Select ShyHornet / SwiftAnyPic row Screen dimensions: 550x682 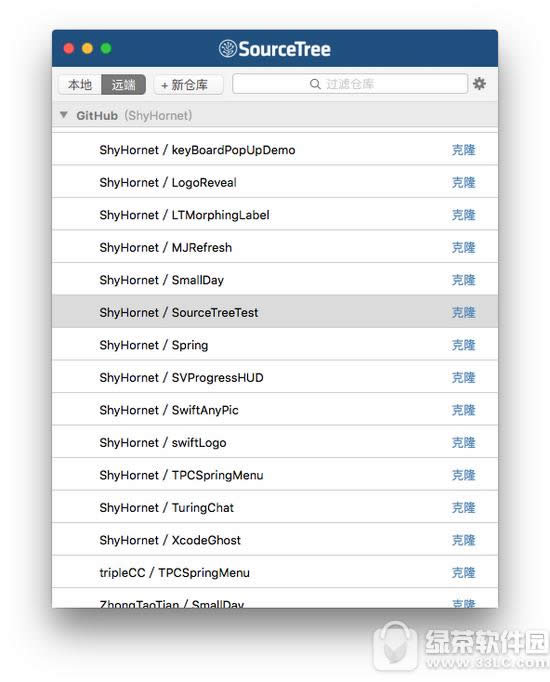(x=275, y=409)
